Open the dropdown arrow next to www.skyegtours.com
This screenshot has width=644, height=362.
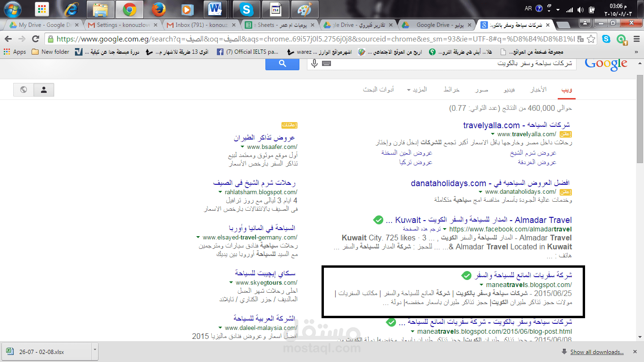(x=231, y=283)
